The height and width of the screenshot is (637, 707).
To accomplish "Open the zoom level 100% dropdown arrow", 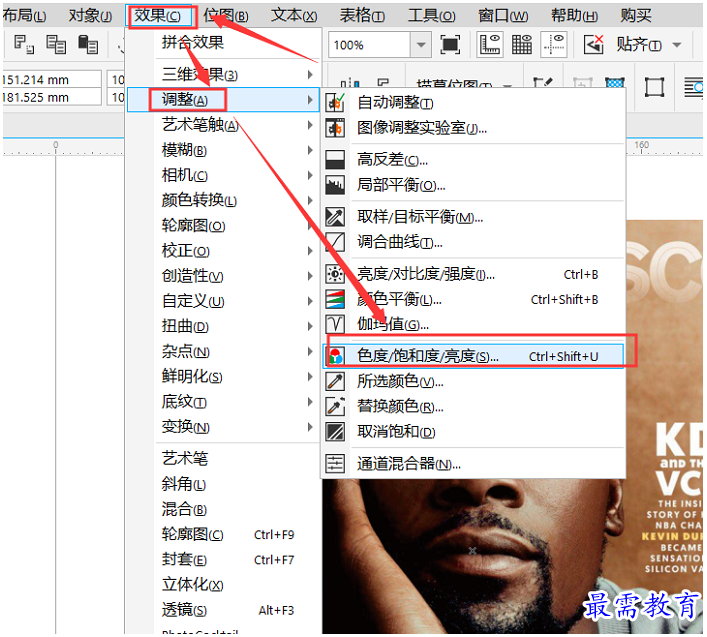I will pos(421,45).
